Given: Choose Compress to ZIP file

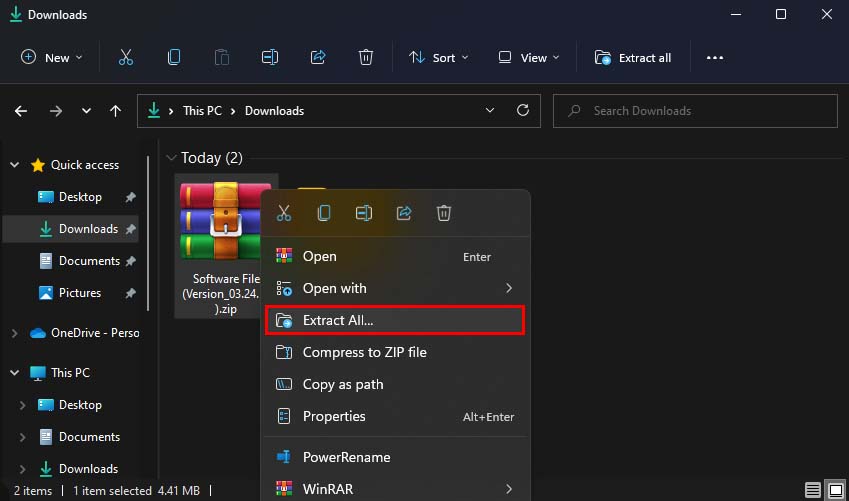Looking at the screenshot, I should point(364,352).
